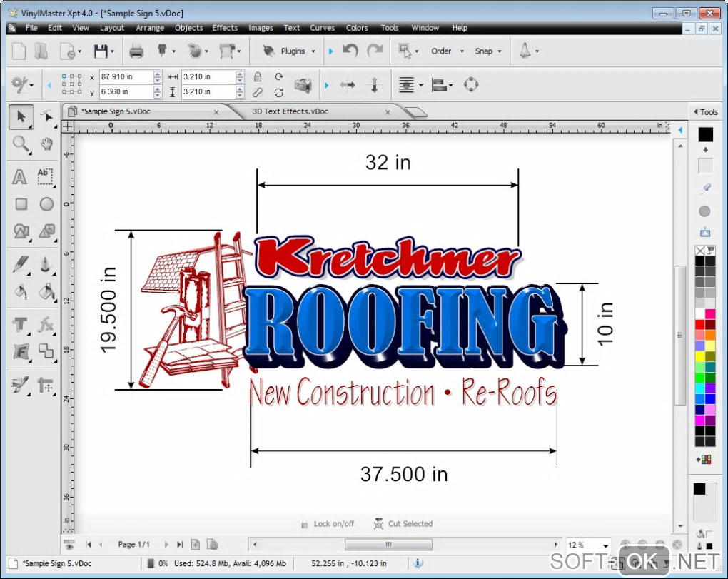Redo the last action
728x579 pixels.
click(x=375, y=50)
